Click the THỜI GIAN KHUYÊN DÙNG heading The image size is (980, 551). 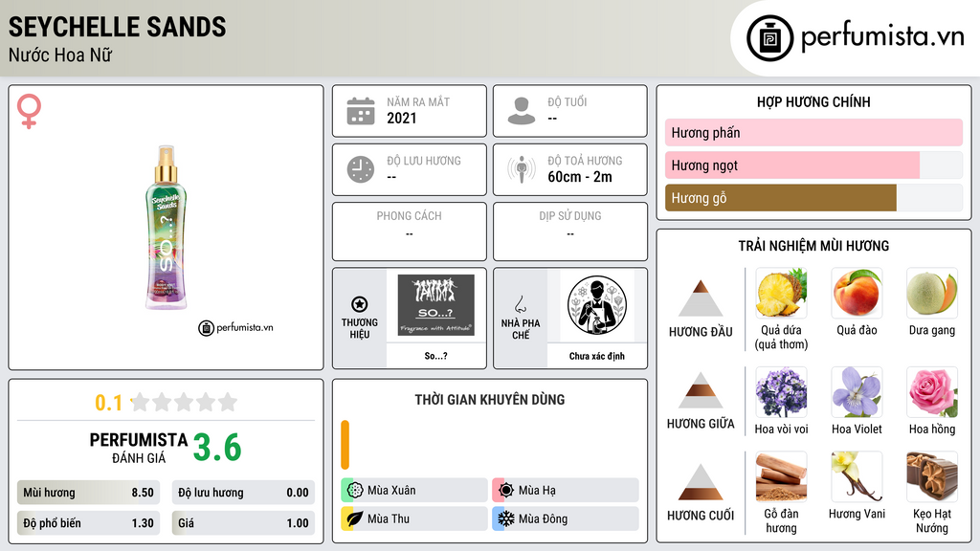[490, 400]
